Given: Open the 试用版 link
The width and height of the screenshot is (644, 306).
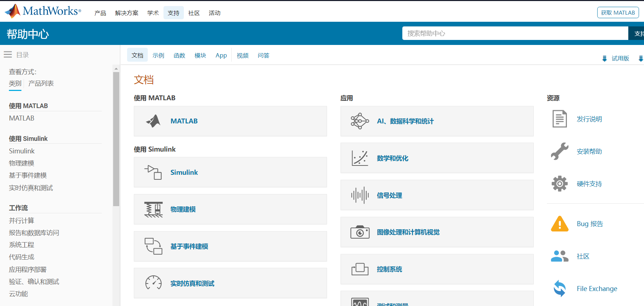Looking at the screenshot, I should click(x=620, y=58).
